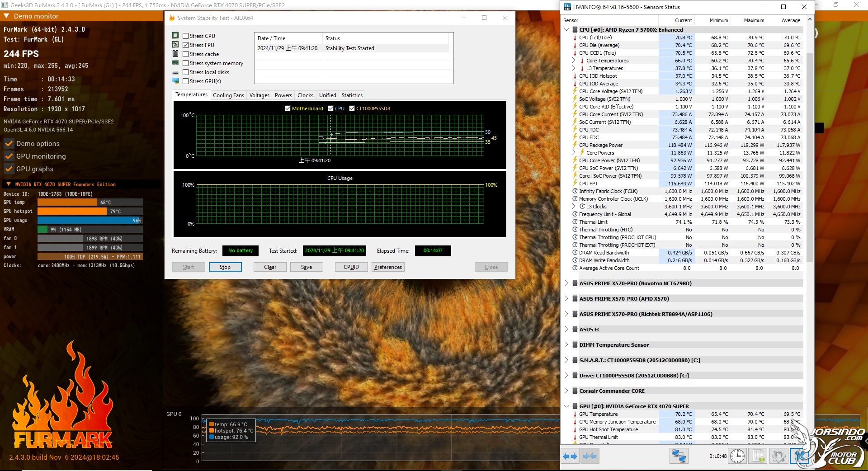Expand the S.M.A.R.T. CT1000P5SSD8 section

(566, 360)
